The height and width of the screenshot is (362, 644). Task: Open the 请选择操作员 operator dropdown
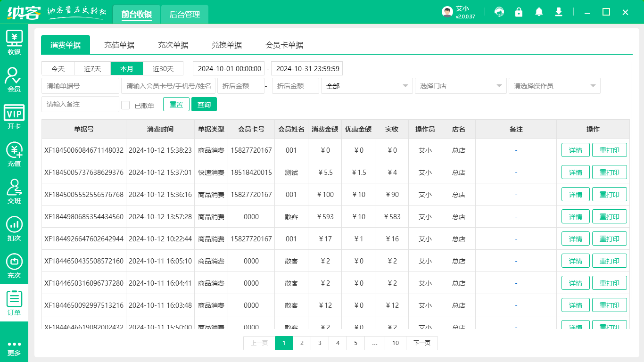554,86
